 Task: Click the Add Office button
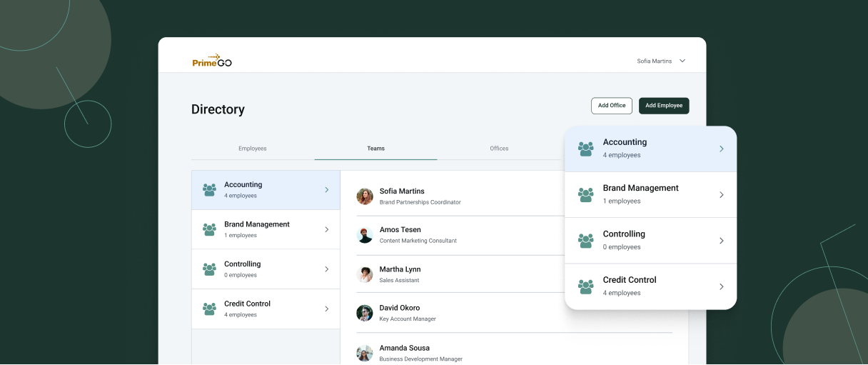(612, 106)
